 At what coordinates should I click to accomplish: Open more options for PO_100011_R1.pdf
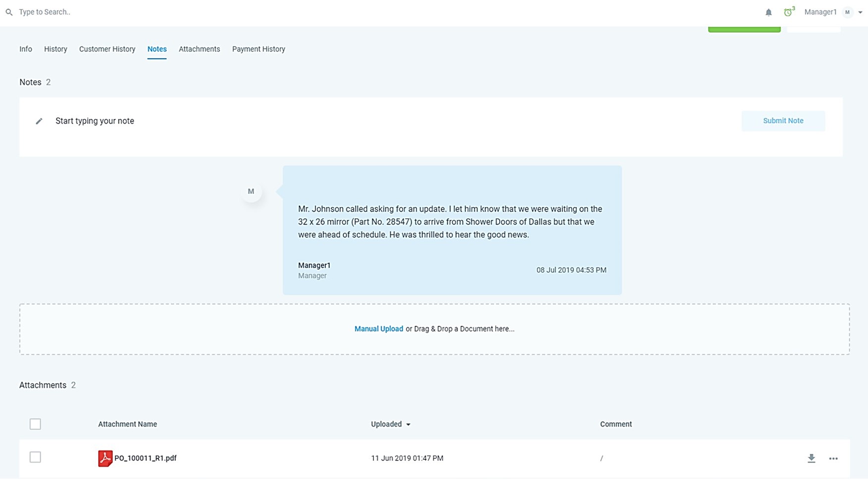point(833,458)
